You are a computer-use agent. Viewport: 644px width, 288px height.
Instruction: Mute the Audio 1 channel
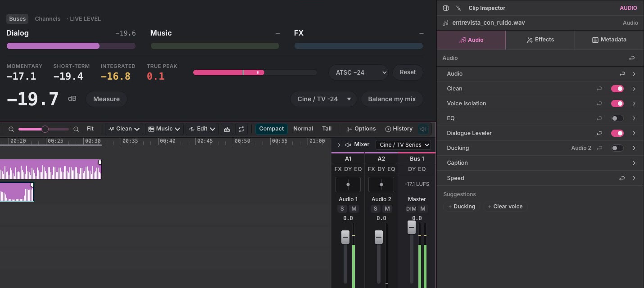354,209
